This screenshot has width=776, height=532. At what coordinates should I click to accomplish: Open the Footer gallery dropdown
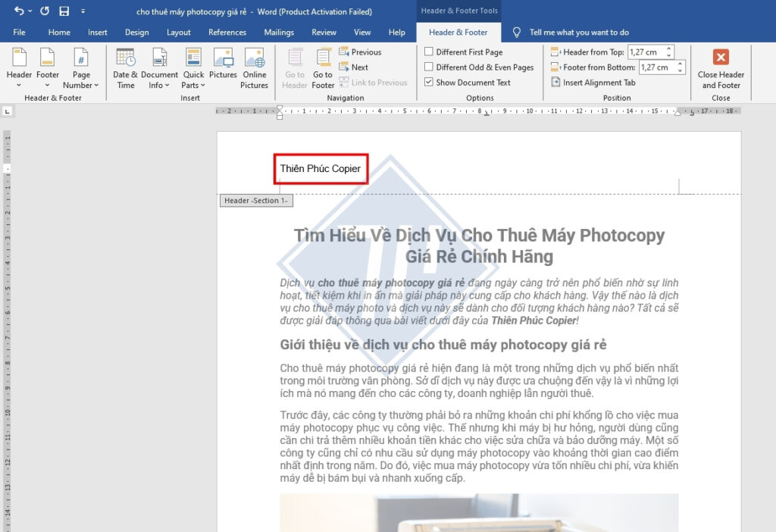pyautogui.click(x=48, y=68)
